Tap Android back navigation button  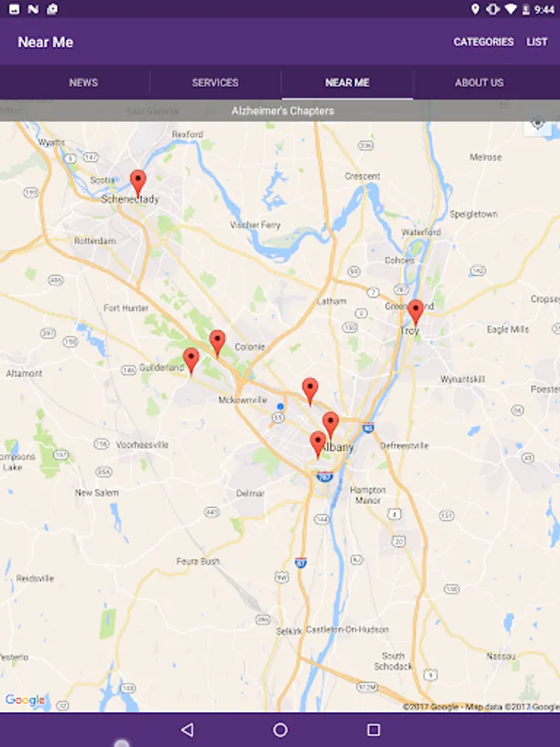point(187,730)
